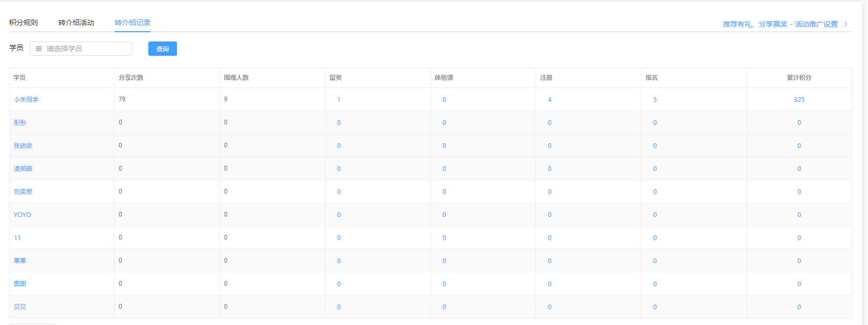Click 小禾同学's 留资 count of 1
This screenshot has width=868, height=325.
pos(339,100)
